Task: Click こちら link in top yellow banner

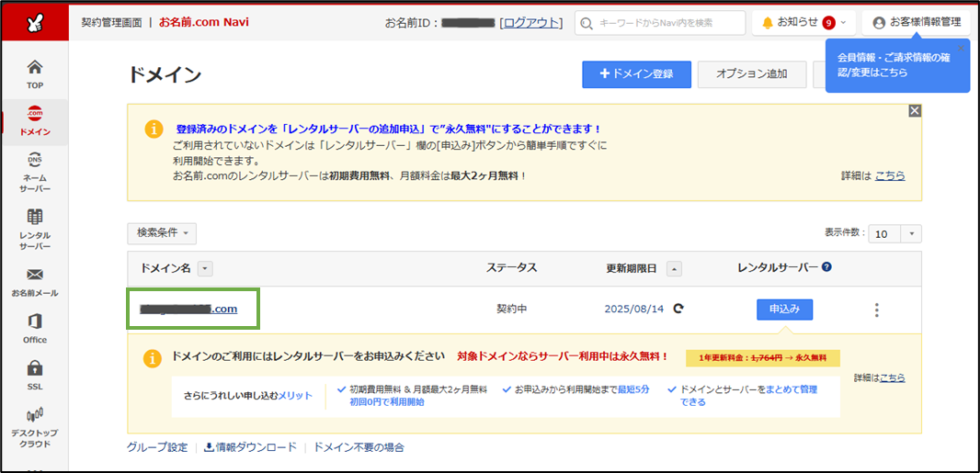Action: tap(890, 176)
